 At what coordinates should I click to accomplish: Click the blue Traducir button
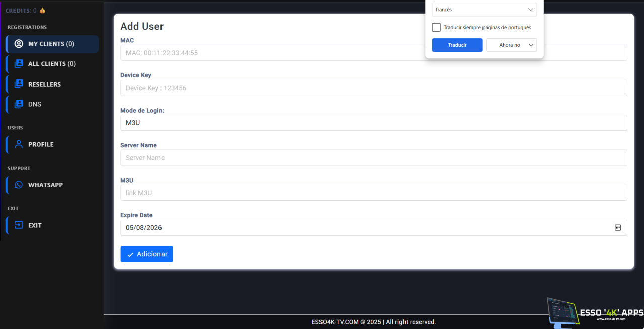(457, 45)
